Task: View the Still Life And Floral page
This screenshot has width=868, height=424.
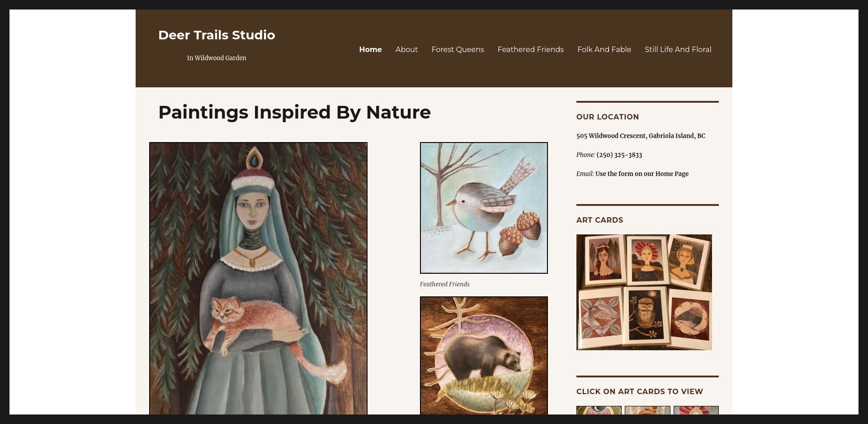Action: (678, 49)
